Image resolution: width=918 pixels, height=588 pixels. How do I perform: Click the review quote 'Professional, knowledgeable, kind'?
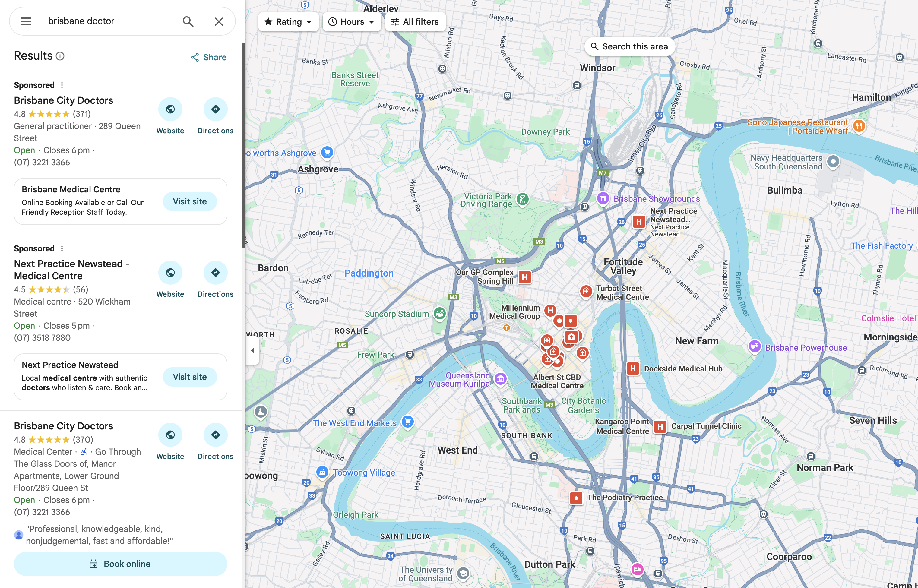click(99, 535)
